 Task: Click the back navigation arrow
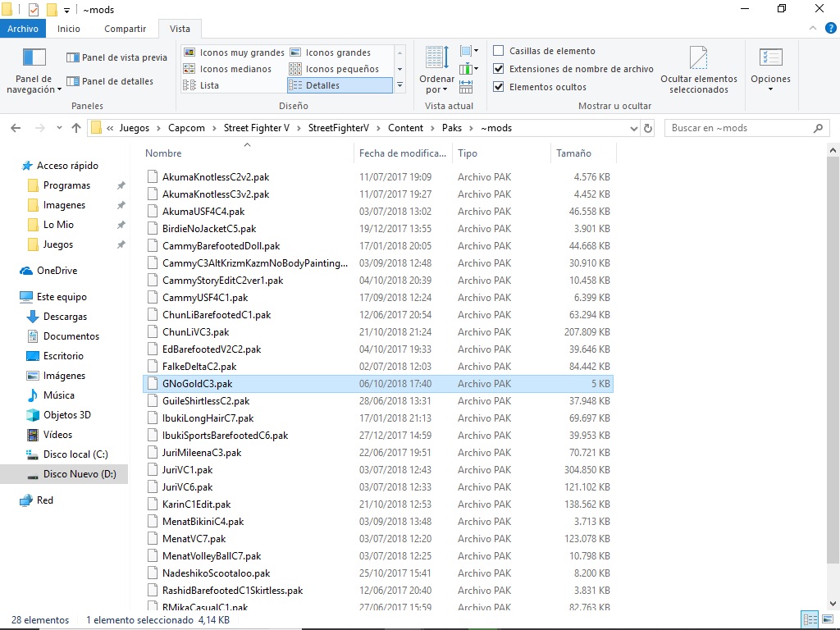[x=15, y=127]
